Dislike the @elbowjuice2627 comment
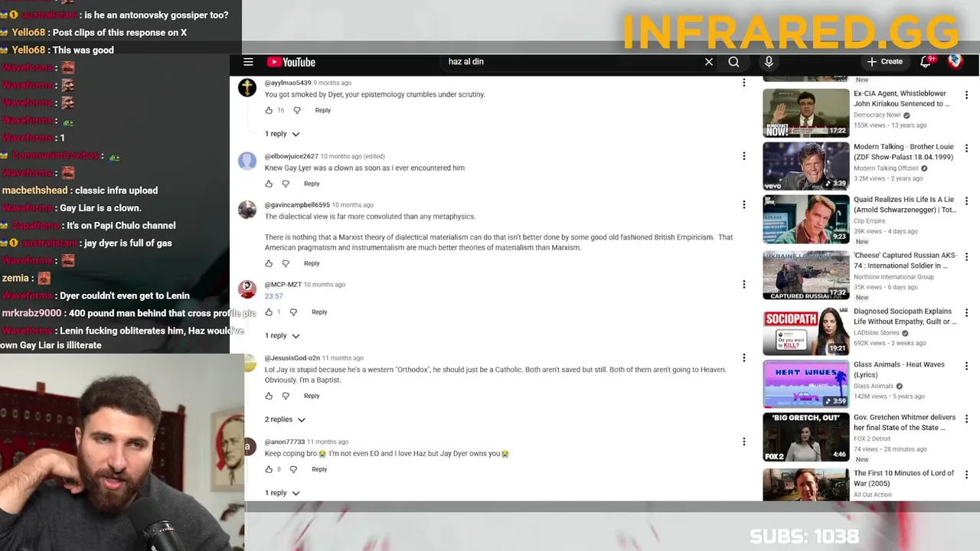Image resolution: width=980 pixels, height=551 pixels. (x=286, y=184)
